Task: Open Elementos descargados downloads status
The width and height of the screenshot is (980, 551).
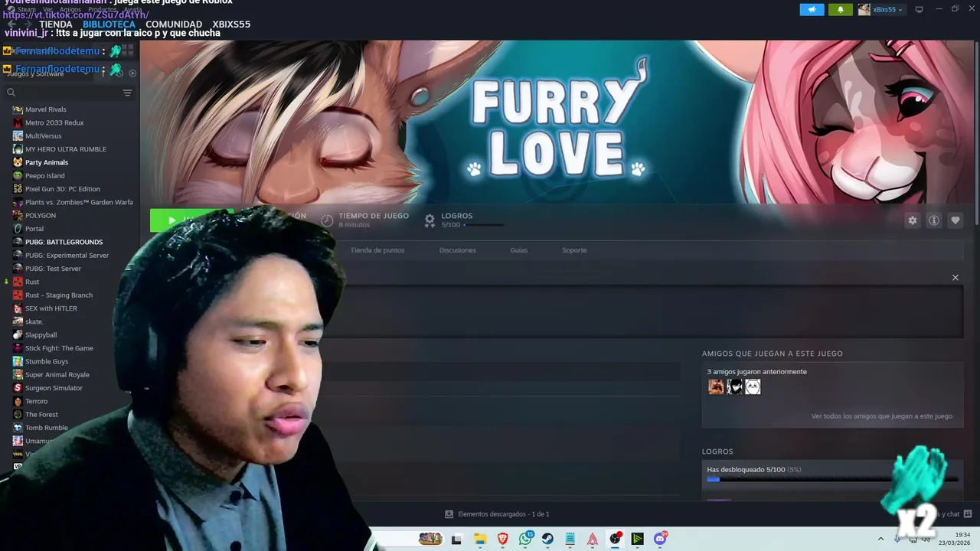Action: pos(498,514)
